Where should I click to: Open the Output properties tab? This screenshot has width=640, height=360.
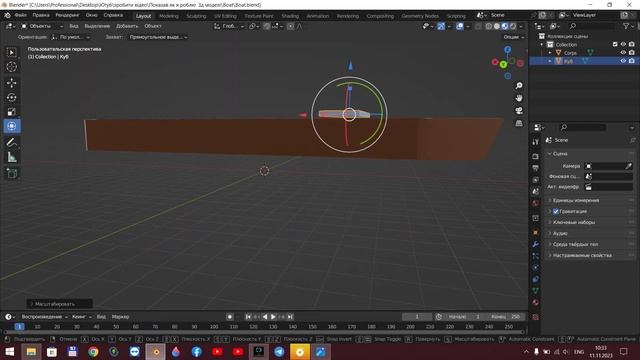[536, 168]
